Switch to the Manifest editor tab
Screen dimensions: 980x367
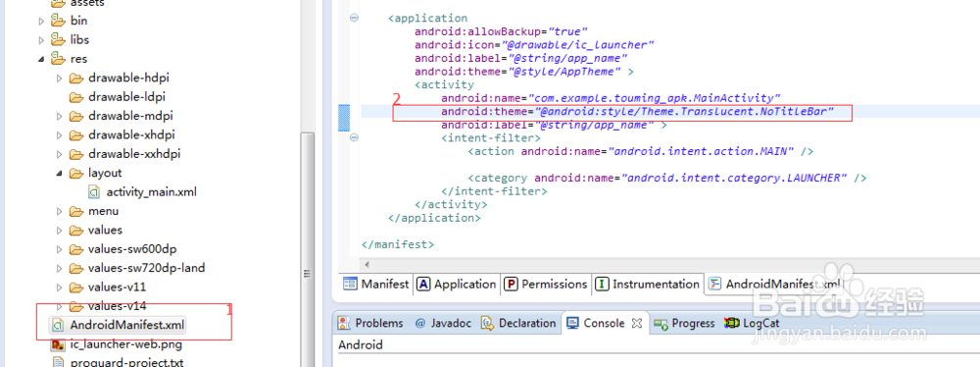[376, 284]
